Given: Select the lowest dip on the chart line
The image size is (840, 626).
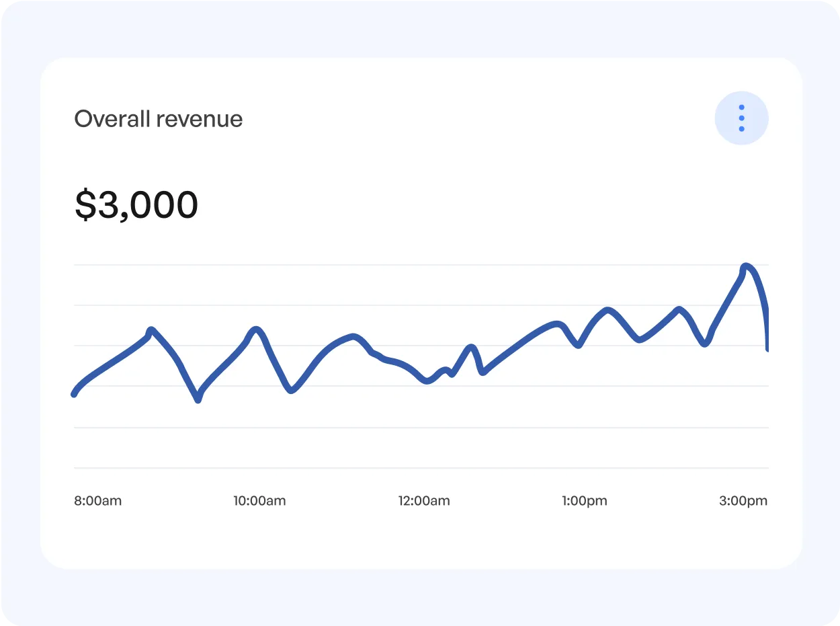Looking at the screenshot, I should point(196,401).
